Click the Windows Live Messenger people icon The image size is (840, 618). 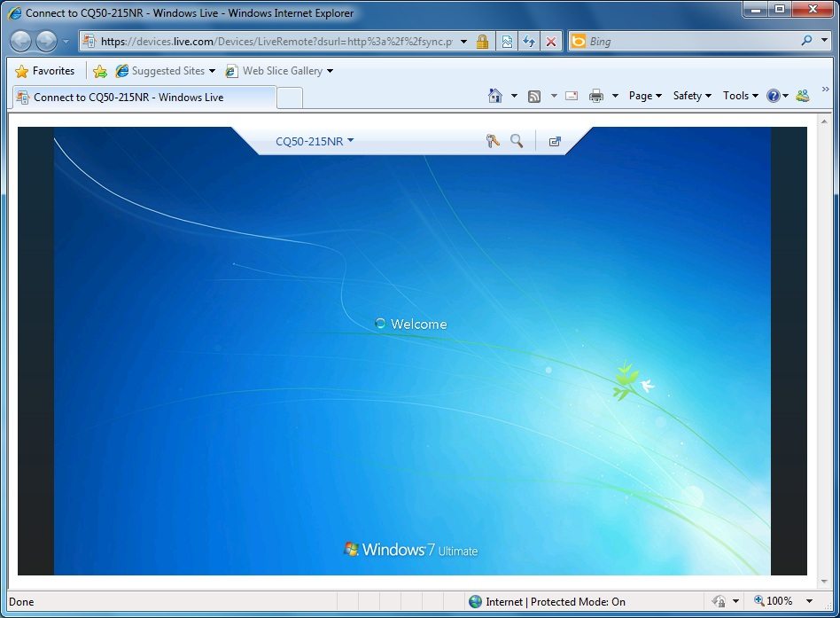(x=803, y=96)
